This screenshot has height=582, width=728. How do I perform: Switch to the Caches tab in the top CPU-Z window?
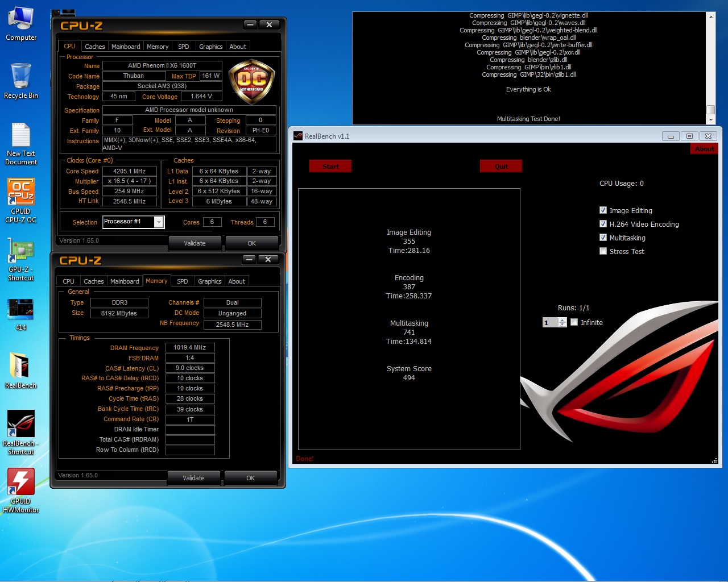point(94,47)
